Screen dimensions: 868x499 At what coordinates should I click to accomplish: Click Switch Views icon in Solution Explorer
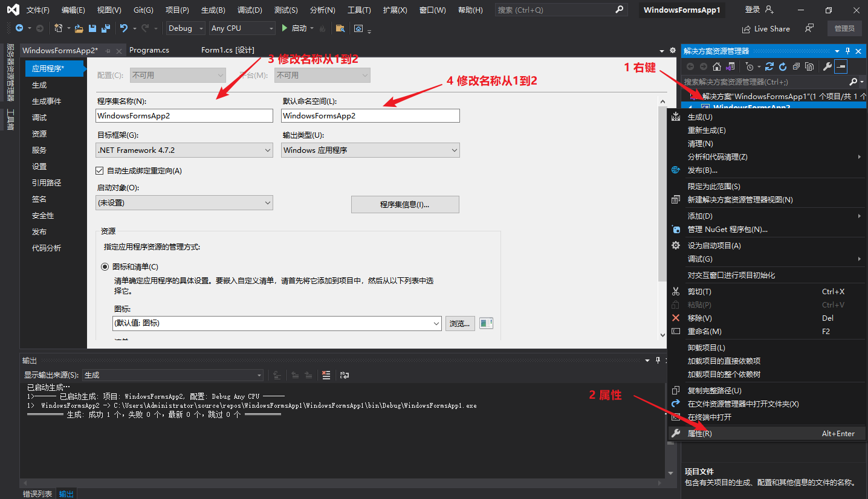coord(730,66)
